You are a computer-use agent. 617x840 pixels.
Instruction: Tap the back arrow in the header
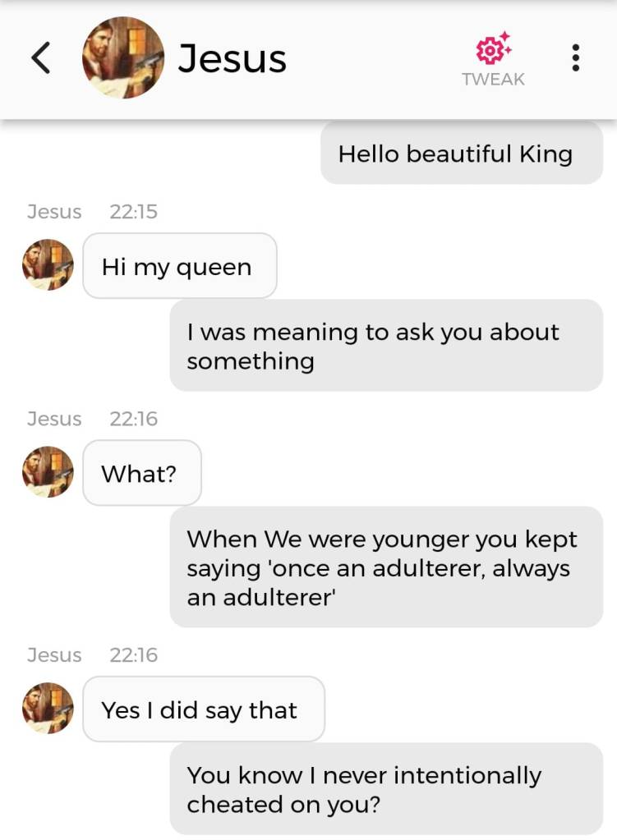tap(41, 57)
